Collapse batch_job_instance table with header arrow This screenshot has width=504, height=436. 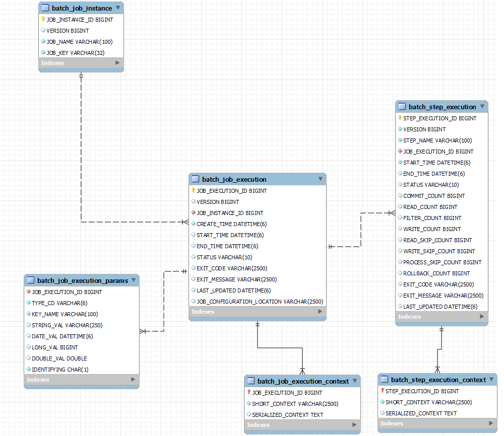click(x=118, y=8)
